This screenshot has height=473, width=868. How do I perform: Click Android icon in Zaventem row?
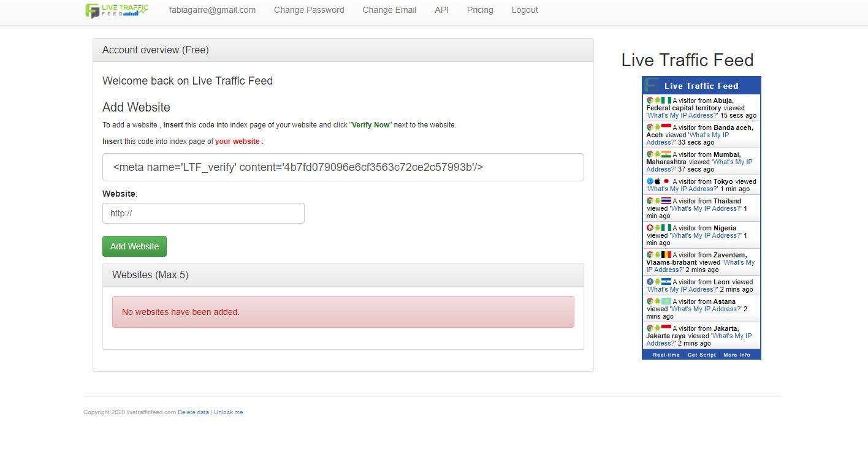657,254
